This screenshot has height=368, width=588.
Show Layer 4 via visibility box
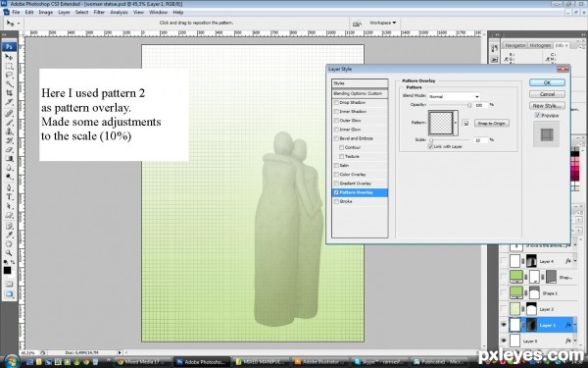tap(504, 261)
